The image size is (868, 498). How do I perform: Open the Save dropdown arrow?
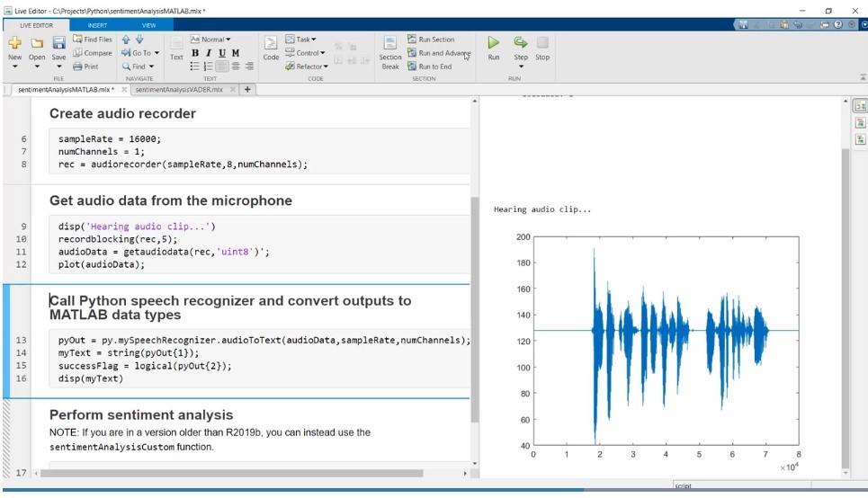click(58, 67)
